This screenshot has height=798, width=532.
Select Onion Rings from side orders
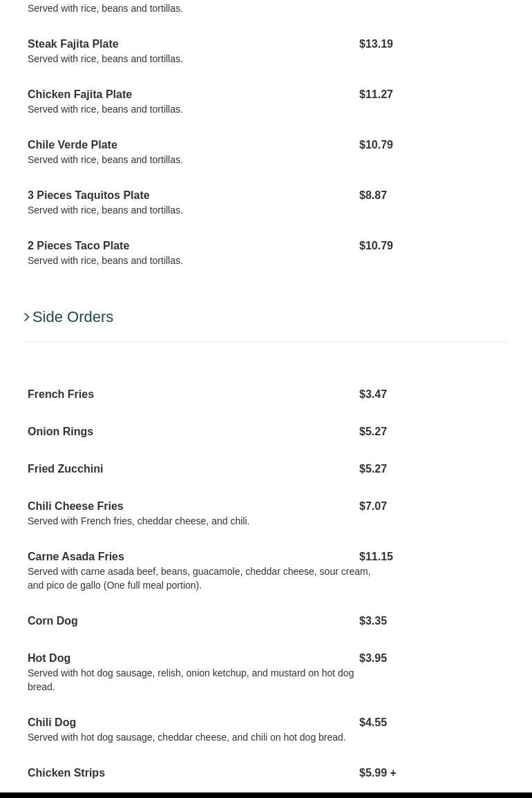pos(60,432)
